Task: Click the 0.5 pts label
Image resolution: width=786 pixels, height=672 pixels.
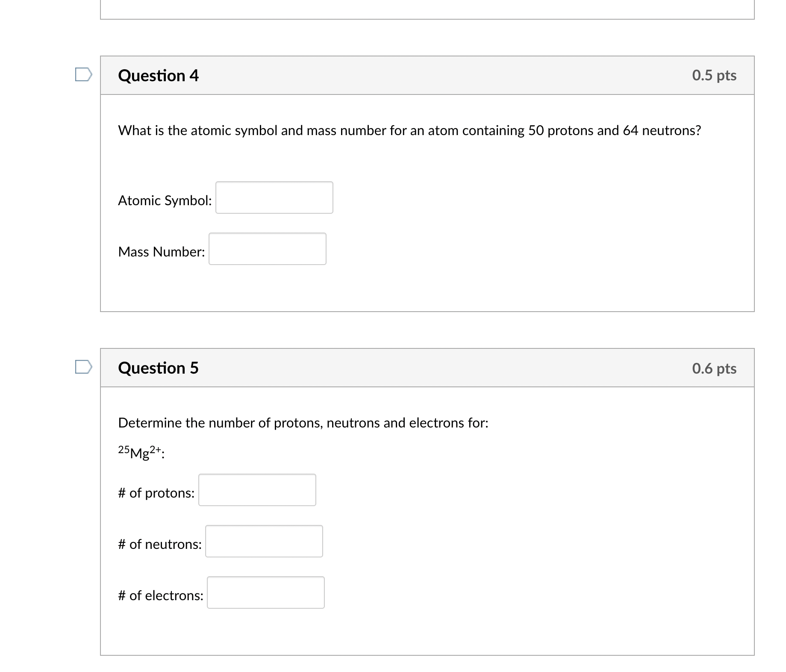Action: [x=714, y=76]
